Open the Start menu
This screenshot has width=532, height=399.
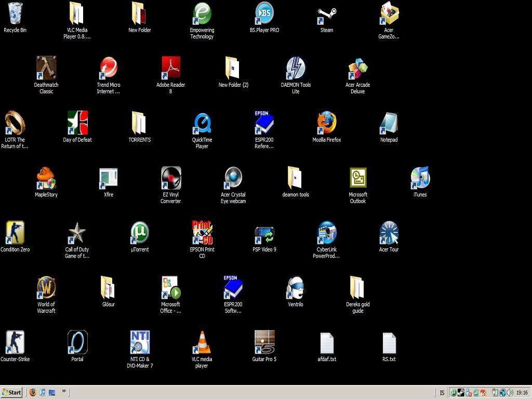click(11, 393)
